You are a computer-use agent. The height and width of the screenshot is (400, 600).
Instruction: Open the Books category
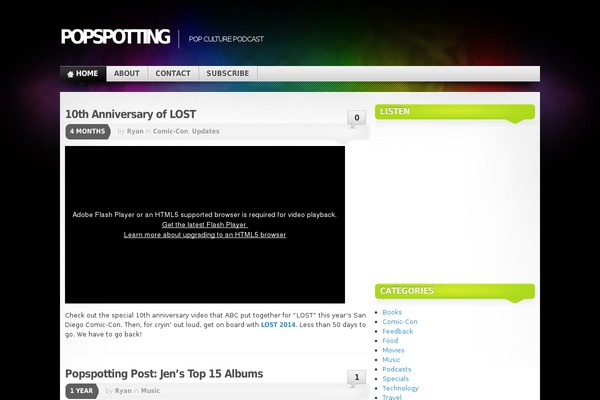click(392, 312)
